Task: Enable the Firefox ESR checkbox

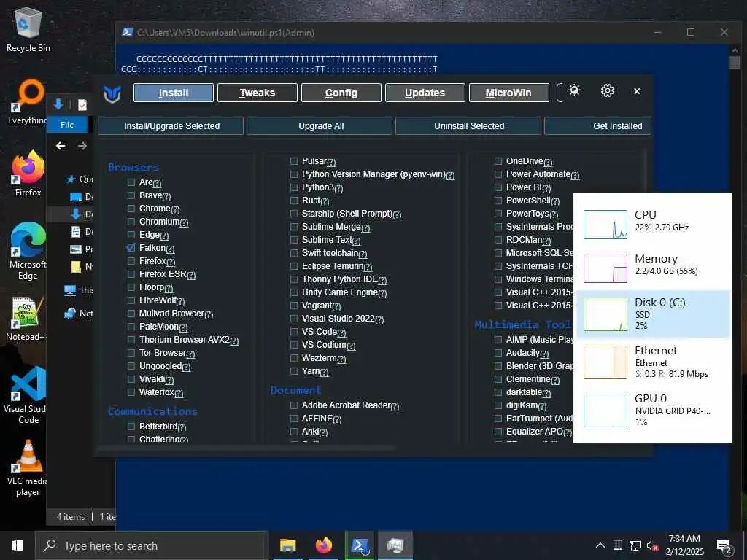Action: coord(131,274)
